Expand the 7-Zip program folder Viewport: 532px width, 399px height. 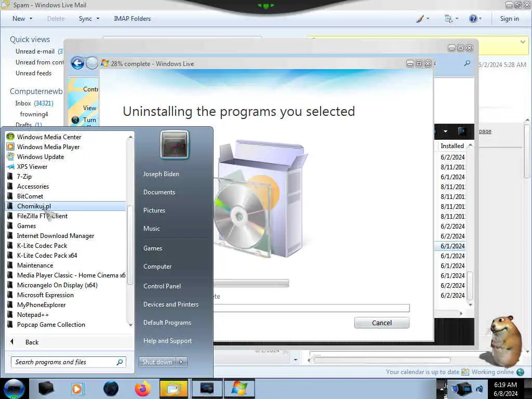[x=24, y=177]
